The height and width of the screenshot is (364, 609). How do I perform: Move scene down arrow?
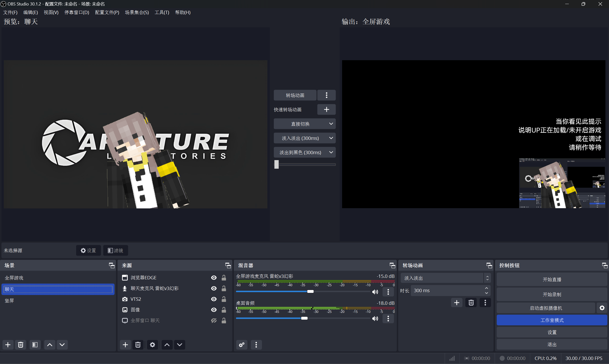pos(62,345)
